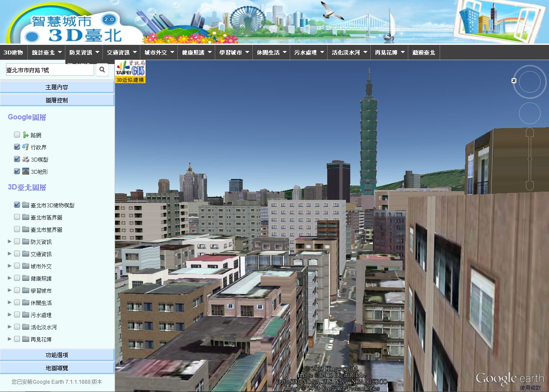
Task: Uncheck 臺北市3D建物模型 checkbox
Action: pos(17,205)
